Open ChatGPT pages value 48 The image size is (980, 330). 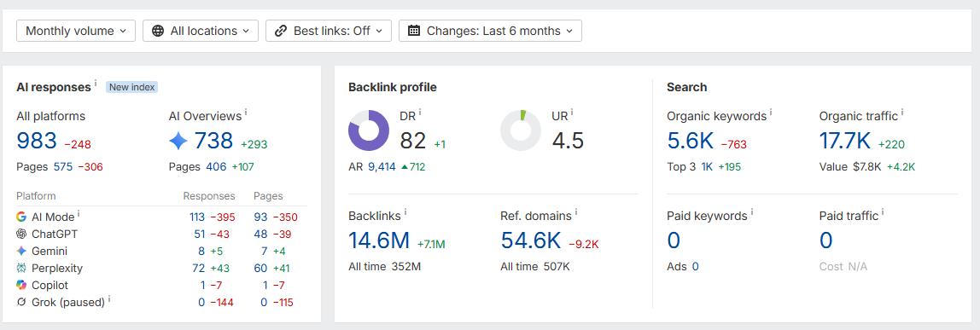click(x=260, y=234)
